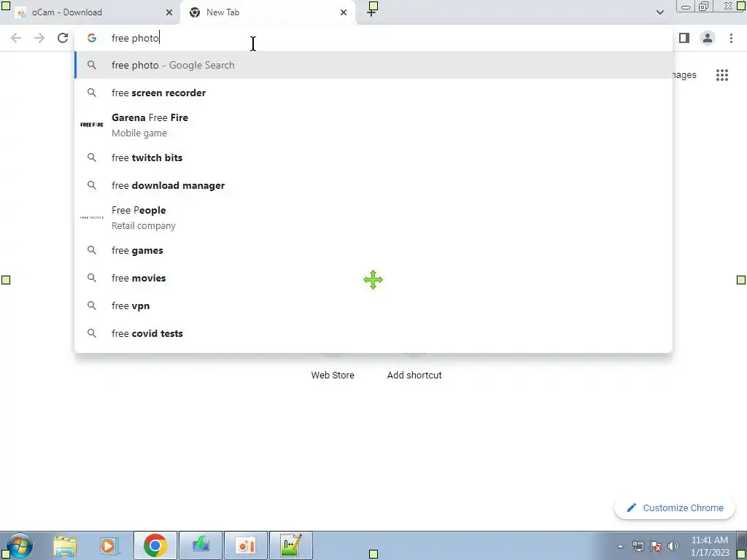Pick 'free covid tests' suggestion
747x560 pixels.
tap(373, 333)
